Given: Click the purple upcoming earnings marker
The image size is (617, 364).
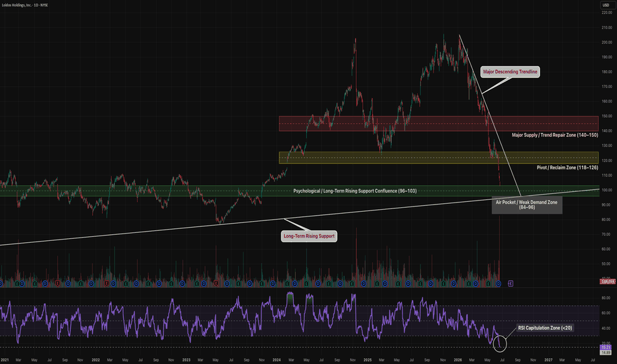Looking at the screenshot, I should tap(510, 283).
